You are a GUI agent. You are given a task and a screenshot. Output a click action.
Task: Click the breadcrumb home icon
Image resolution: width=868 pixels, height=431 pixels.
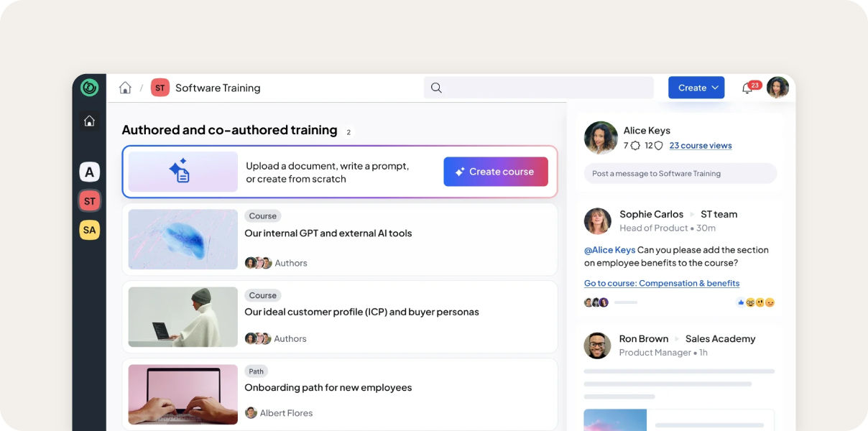point(125,88)
